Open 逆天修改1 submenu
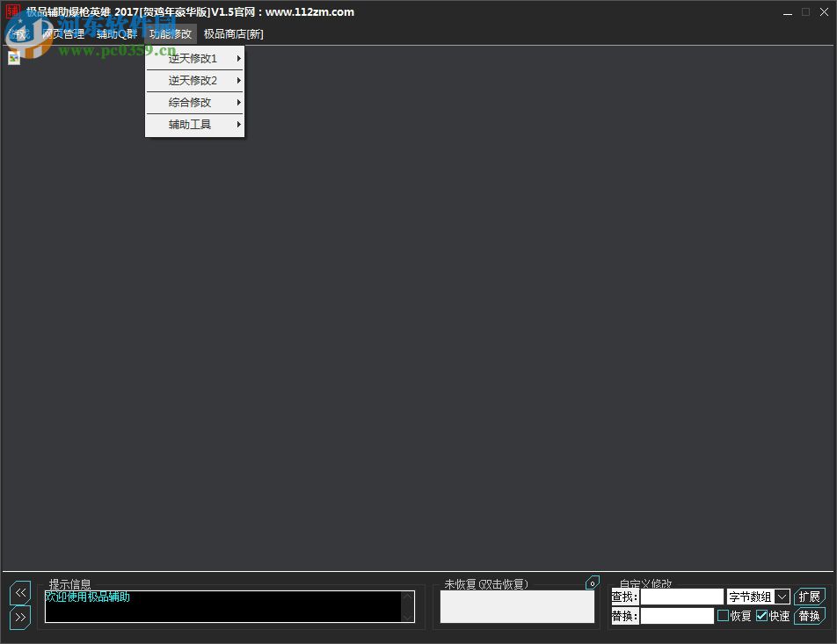The image size is (837, 644). (x=194, y=58)
